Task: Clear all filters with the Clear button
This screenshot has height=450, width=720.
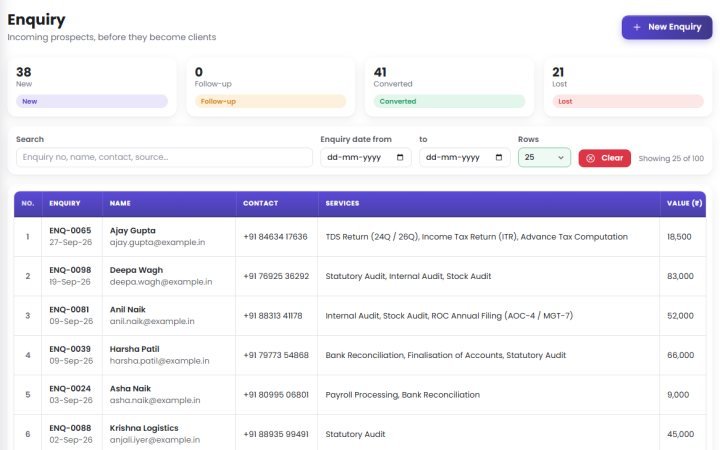Action: (x=604, y=158)
